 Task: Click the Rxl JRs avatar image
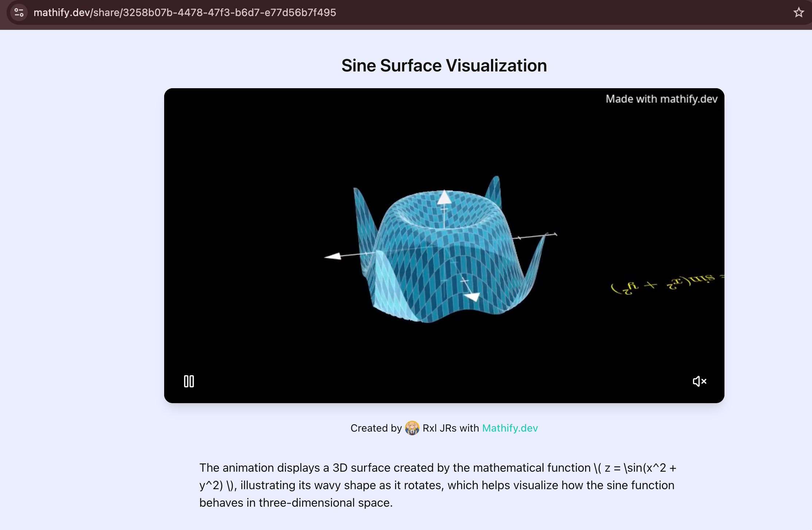[412, 428]
